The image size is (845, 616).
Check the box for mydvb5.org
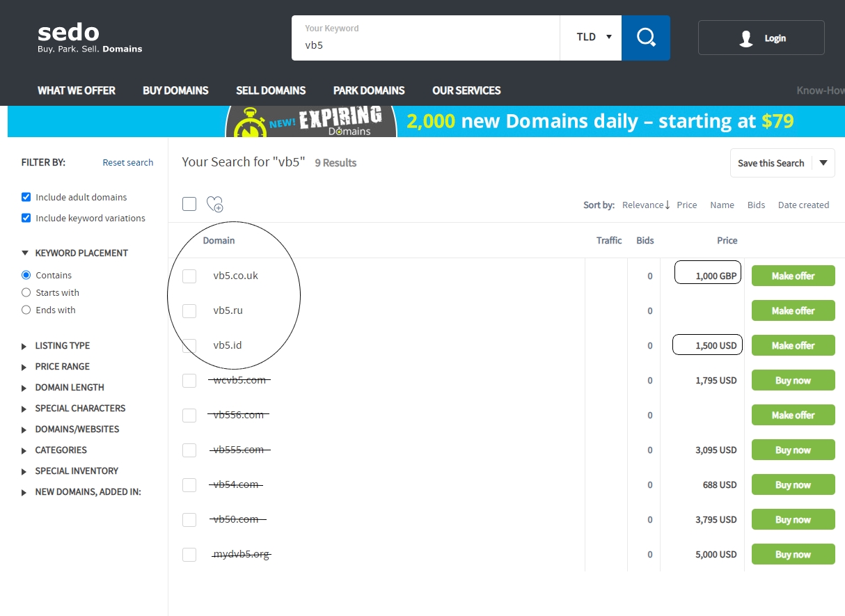point(189,555)
